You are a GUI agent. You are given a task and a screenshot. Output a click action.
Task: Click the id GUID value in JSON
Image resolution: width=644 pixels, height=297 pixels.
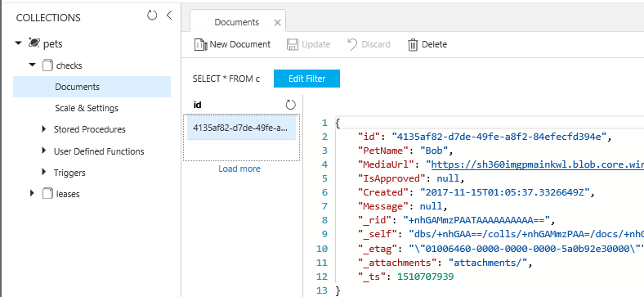(499, 137)
